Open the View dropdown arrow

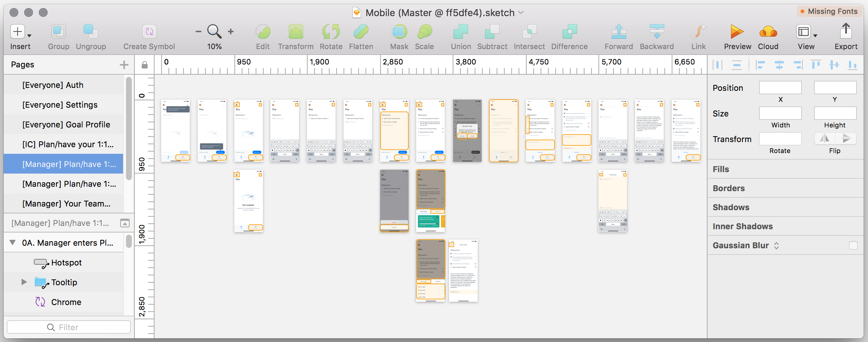(x=815, y=36)
